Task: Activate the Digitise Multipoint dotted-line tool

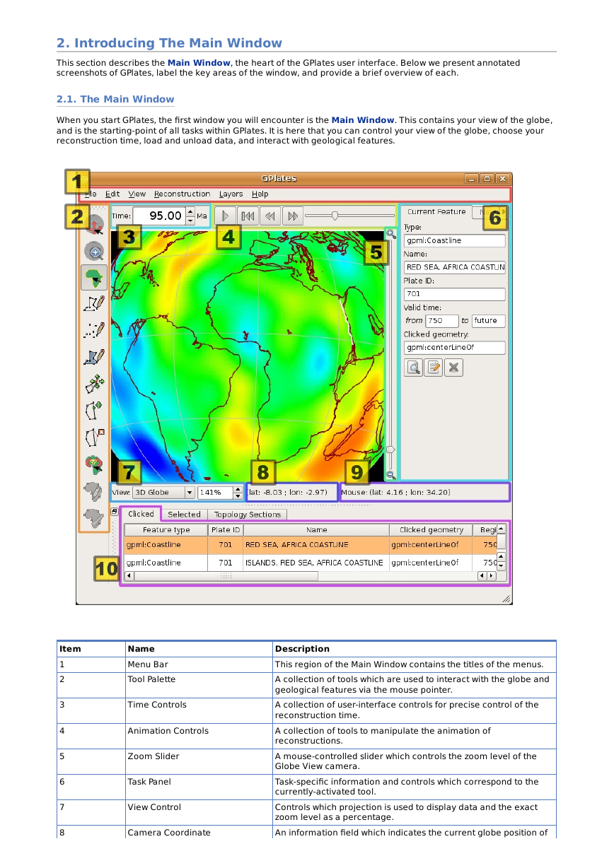Action: (x=94, y=330)
